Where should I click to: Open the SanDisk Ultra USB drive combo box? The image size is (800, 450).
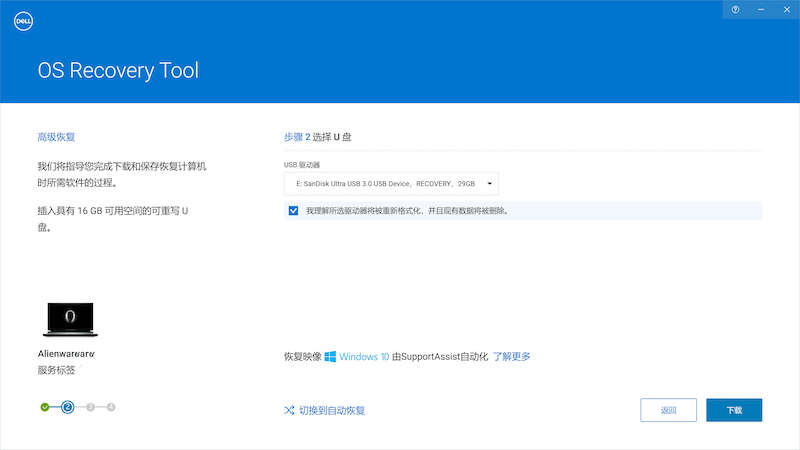click(x=391, y=184)
